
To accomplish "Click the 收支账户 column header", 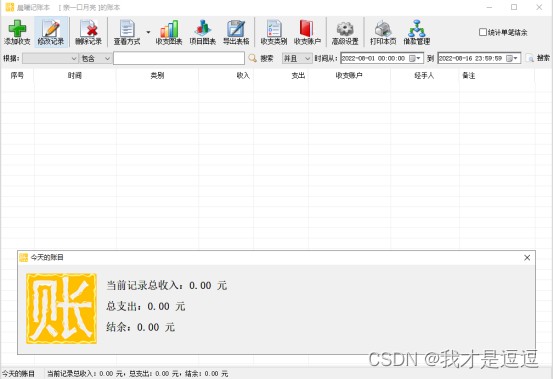I will (349, 76).
